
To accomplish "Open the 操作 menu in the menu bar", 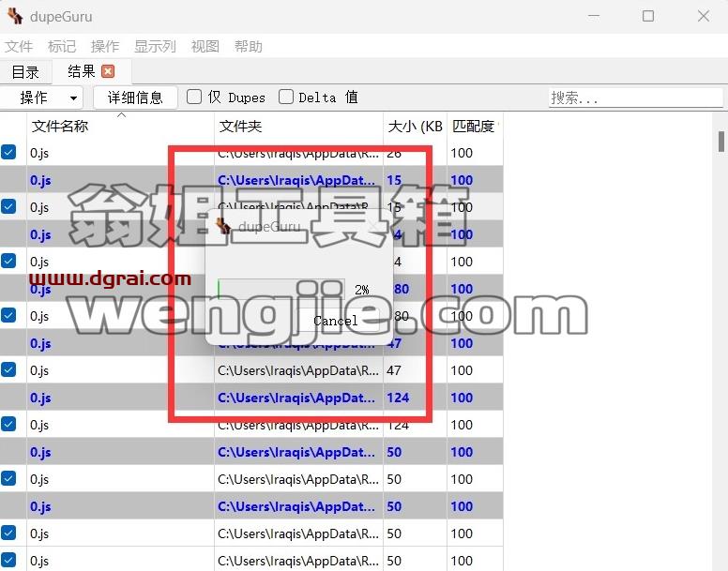I will [105, 46].
